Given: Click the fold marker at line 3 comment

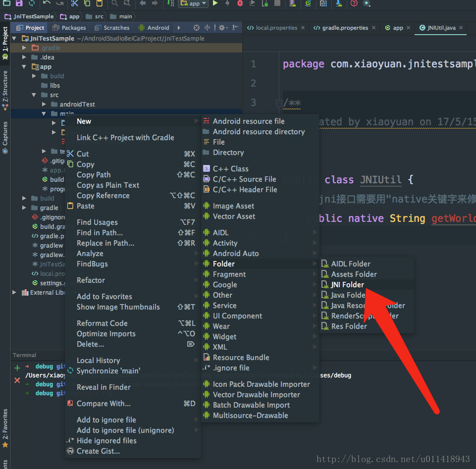Looking at the screenshot, I should tap(278, 103).
